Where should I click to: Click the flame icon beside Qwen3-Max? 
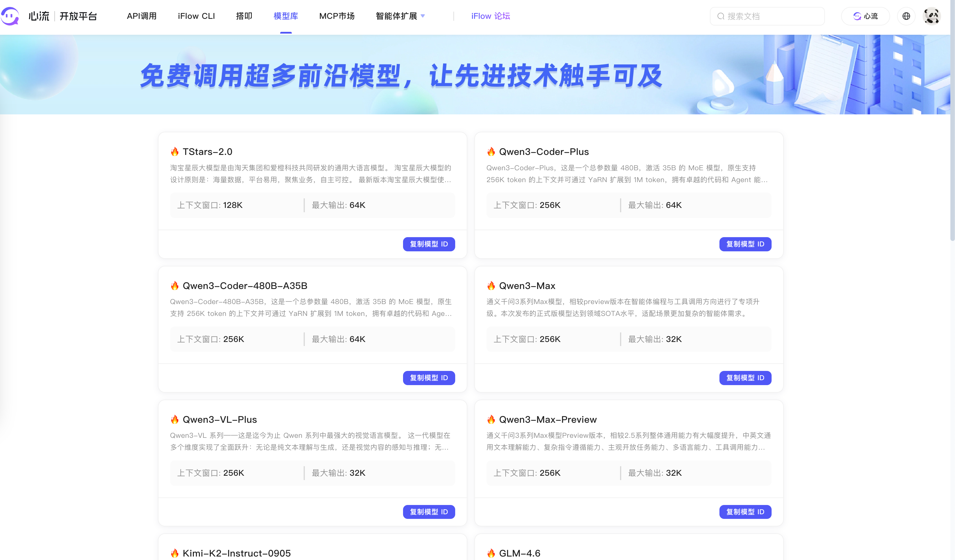point(491,286)
